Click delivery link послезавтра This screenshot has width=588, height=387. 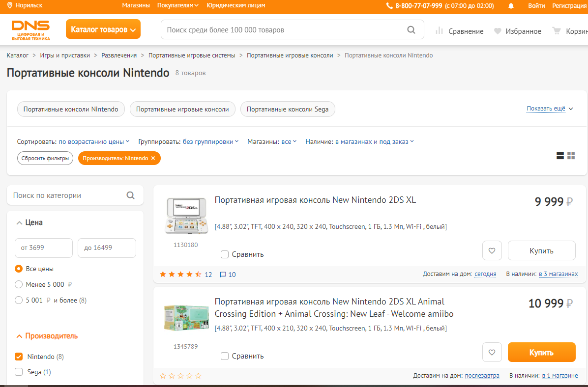[x=482, y=375]
